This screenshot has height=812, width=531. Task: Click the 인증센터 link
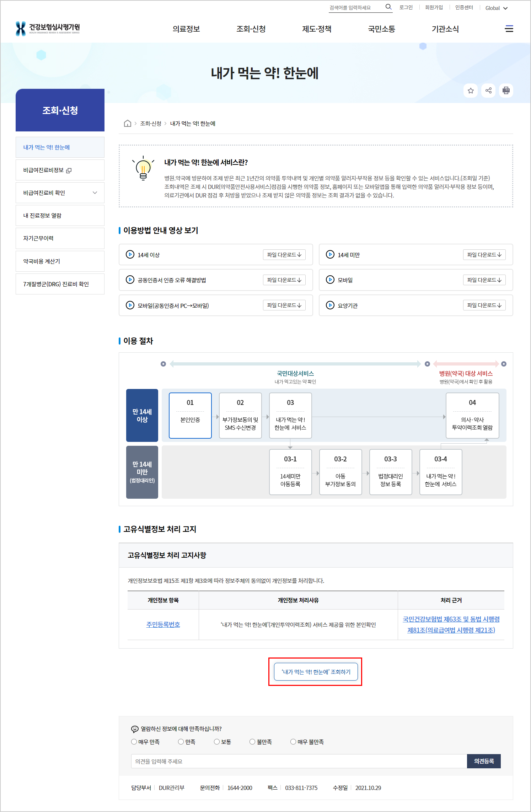464,7
